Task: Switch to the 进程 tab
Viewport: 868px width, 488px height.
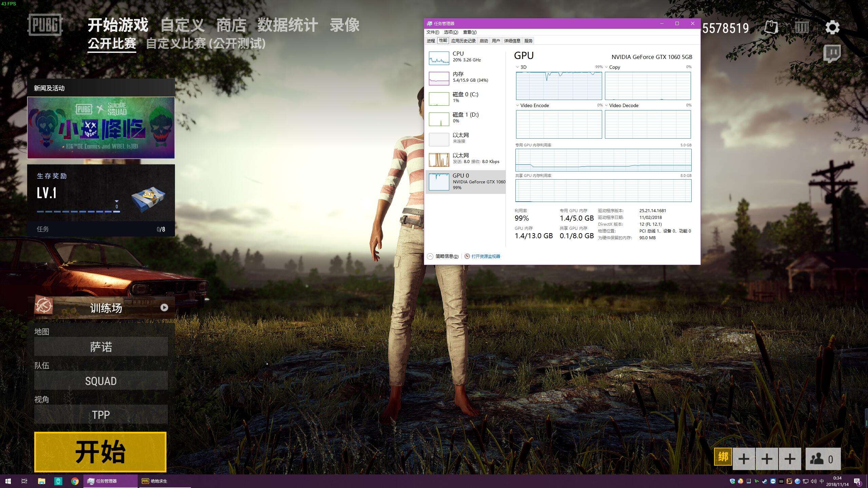Action: 431,41
